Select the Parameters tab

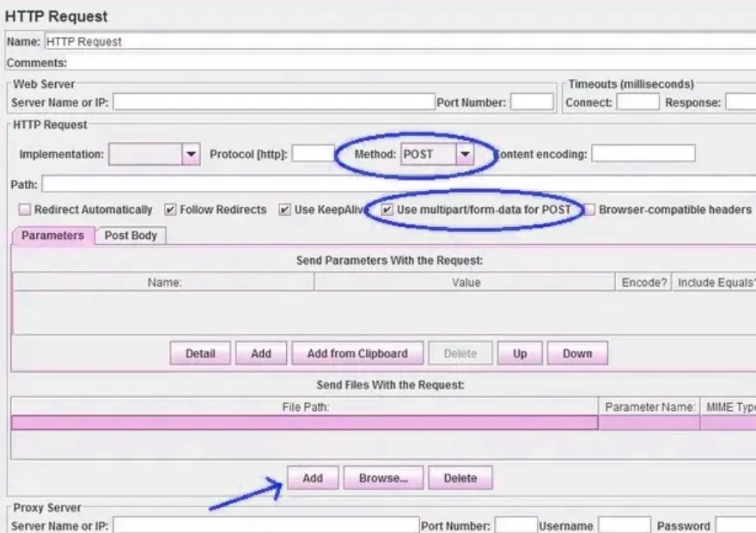52,236
